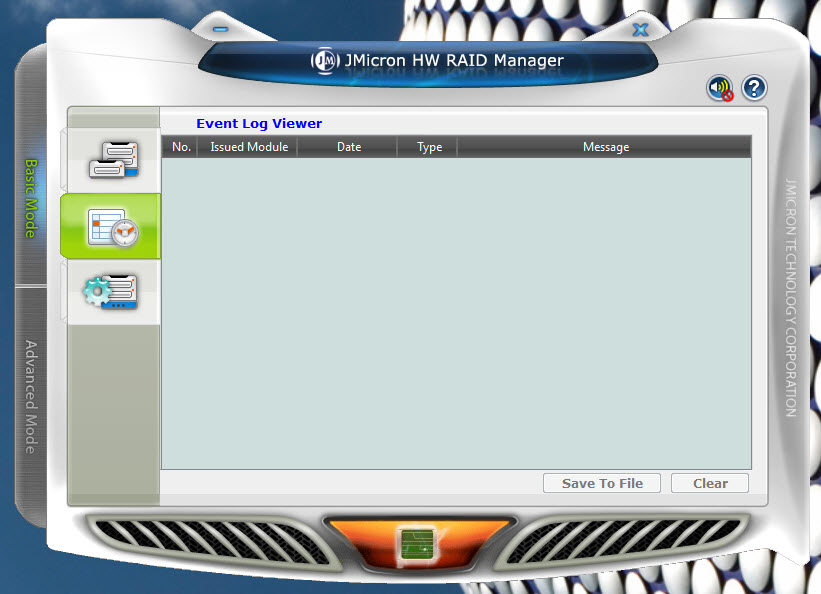
Task: Click Save To File button
Action: pyautogui.click(x=602, y=483)
